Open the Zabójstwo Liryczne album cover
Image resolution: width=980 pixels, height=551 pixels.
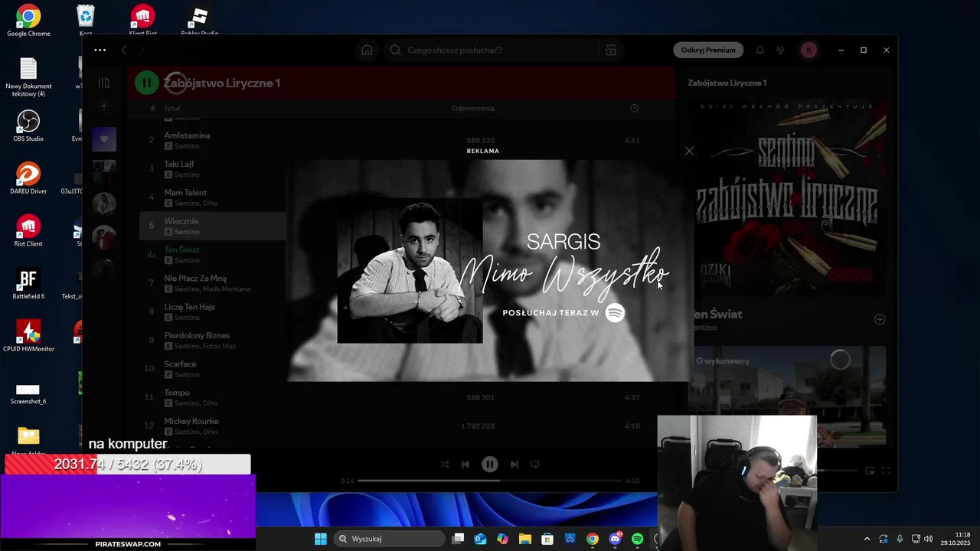pyautogui.click(x=786, y=197)
